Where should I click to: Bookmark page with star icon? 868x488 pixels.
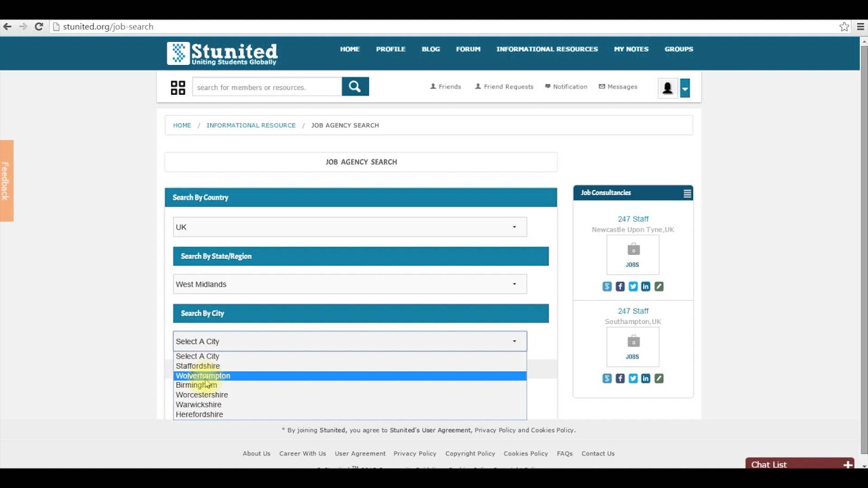(844, 26)
